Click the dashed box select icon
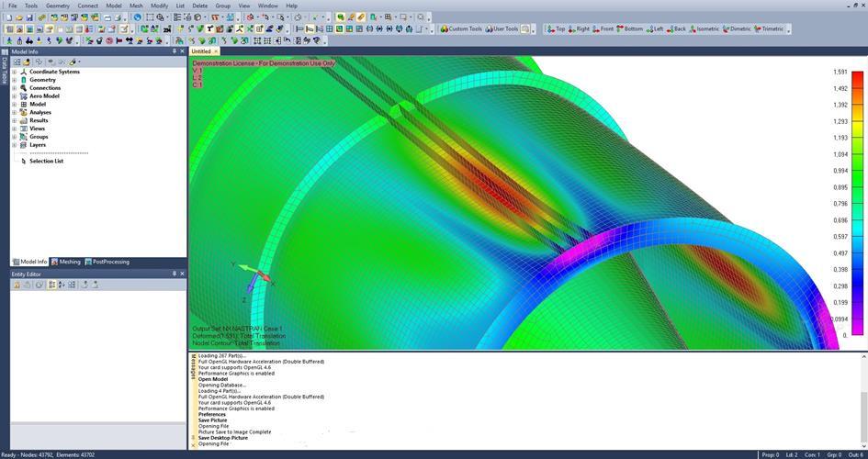The width and height of the screenshot is (868, 459). point(150,17)
